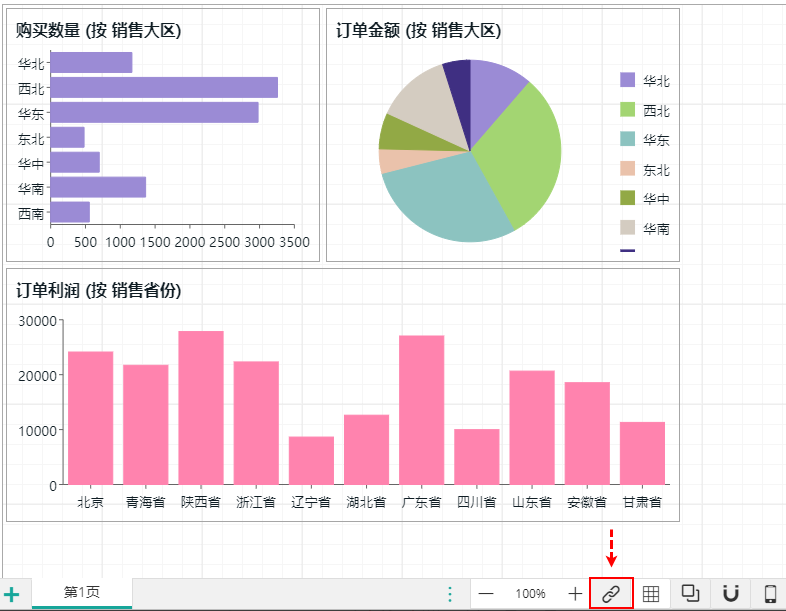The width and height of the screenshot is (786, 611).
Task: Click the add new page plus icon
Action: tap(12, 594)
